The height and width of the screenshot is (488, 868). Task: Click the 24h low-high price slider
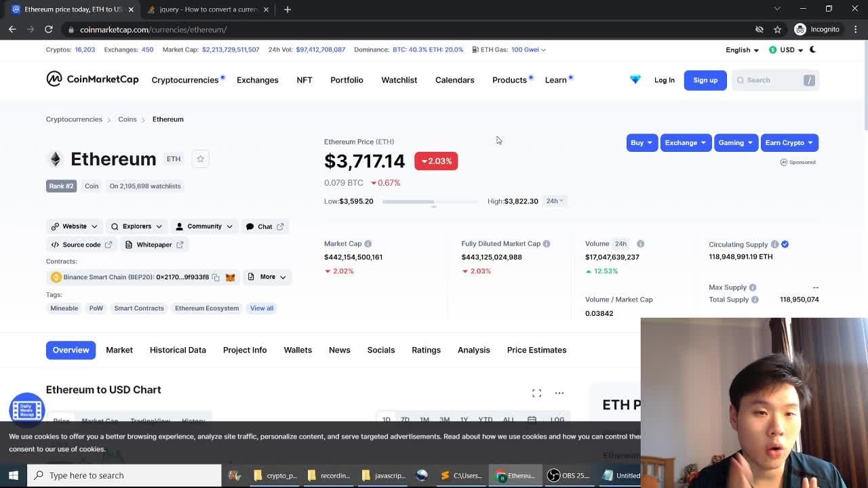[431, 201]
